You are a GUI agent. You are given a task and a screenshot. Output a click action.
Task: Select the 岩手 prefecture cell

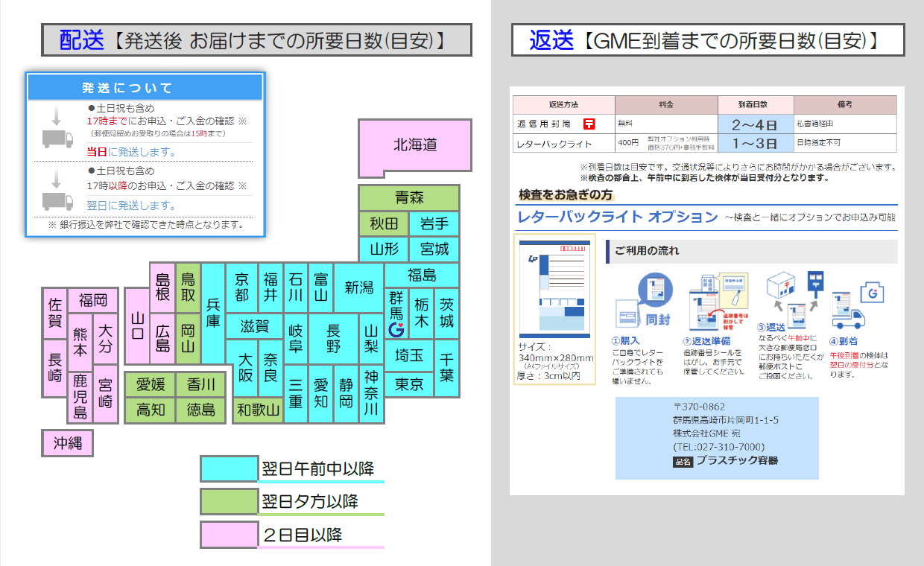(434, 223)
